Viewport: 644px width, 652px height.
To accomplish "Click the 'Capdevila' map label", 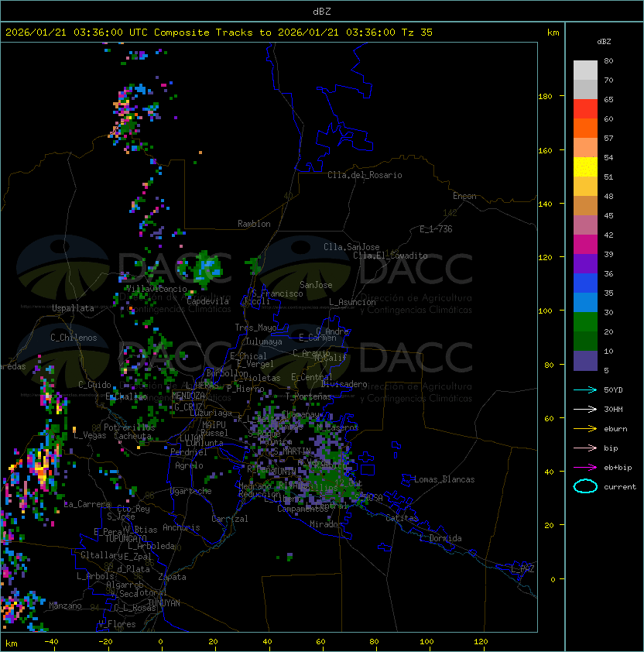I will point(207,301).
